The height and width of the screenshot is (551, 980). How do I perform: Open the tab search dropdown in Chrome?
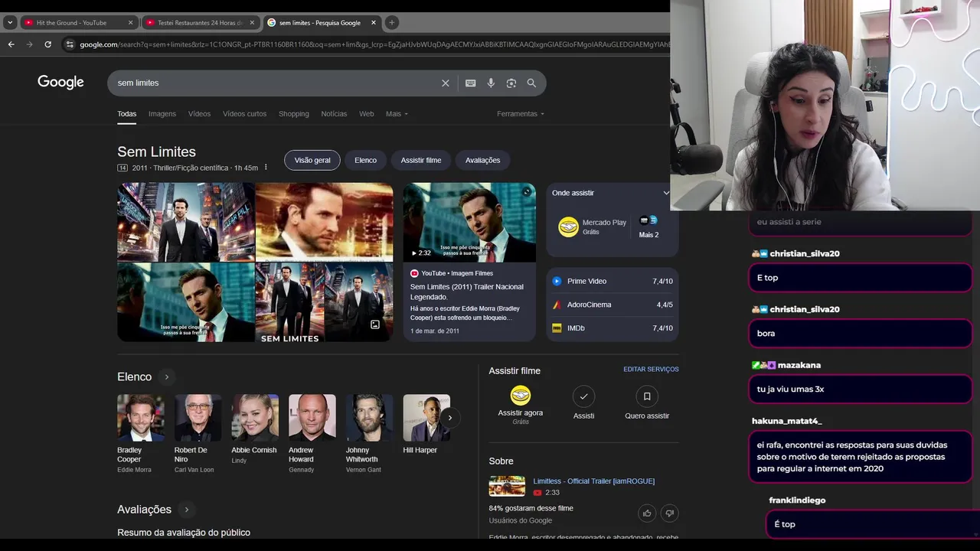[10, 23]
